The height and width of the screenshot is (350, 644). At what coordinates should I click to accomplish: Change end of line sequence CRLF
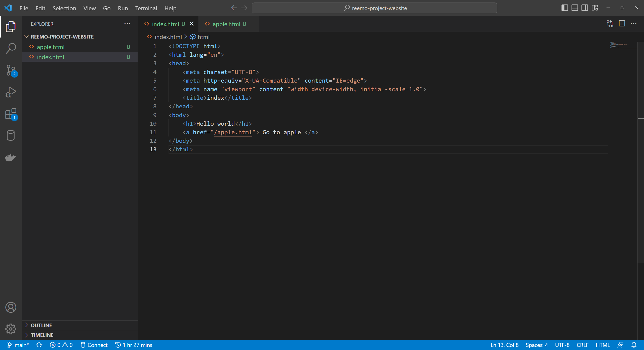tap(582, 345)
